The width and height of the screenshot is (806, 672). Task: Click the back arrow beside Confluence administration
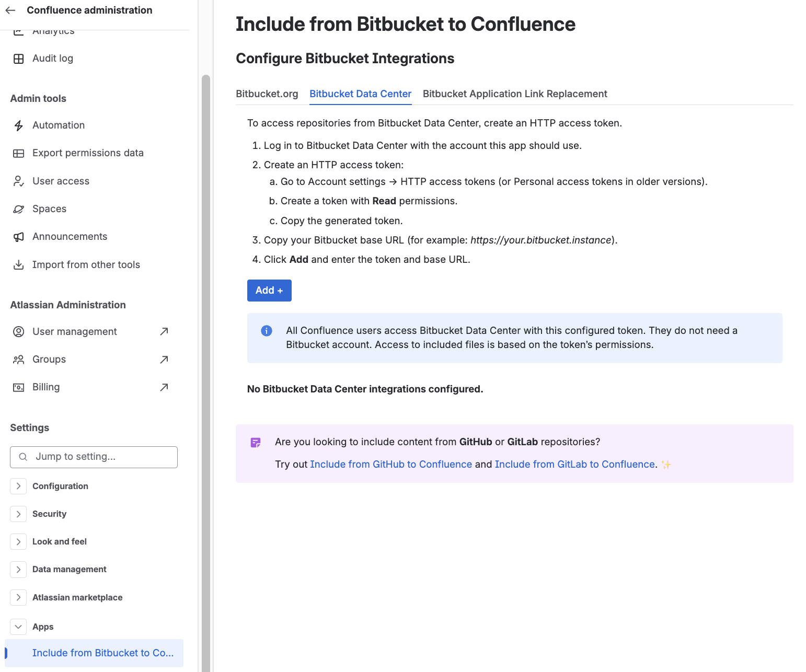11,9
